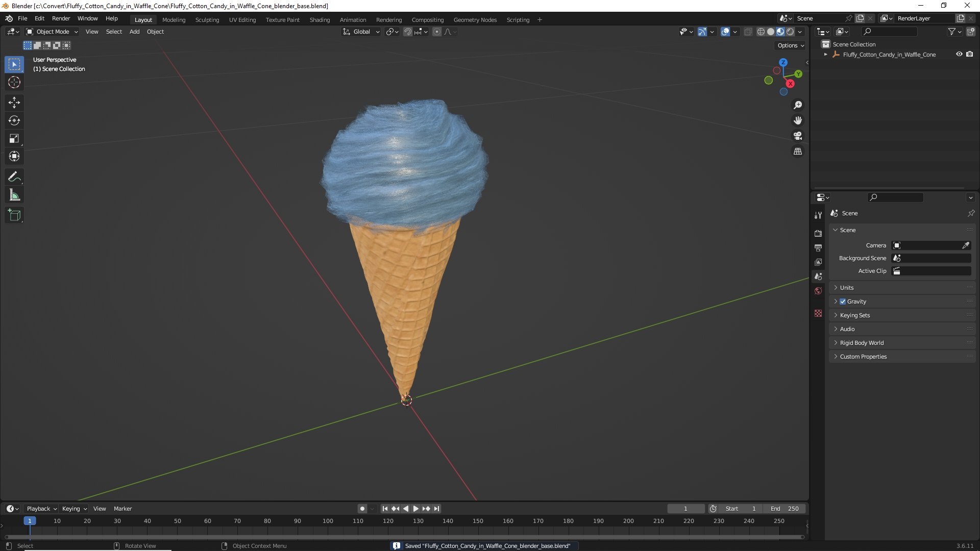980x551 pixels.
Task: Switch perspective/orthographic with grid icon
Action: tap(798, 152)
